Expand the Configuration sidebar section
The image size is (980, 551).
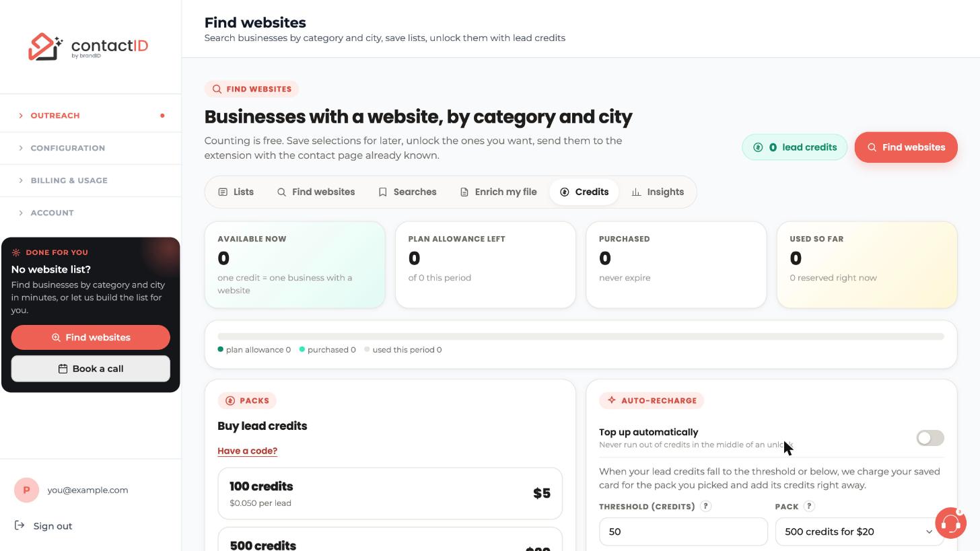point(90,148)
